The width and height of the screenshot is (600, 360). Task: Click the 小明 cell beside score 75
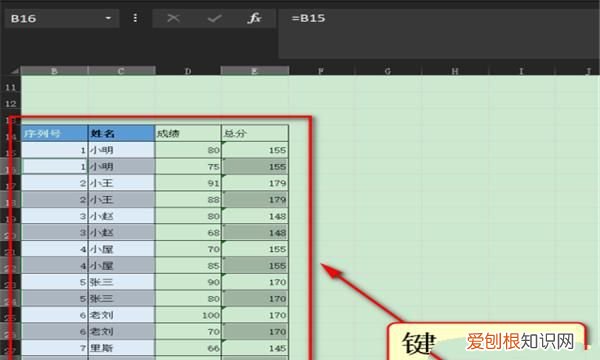pos(121,166)
